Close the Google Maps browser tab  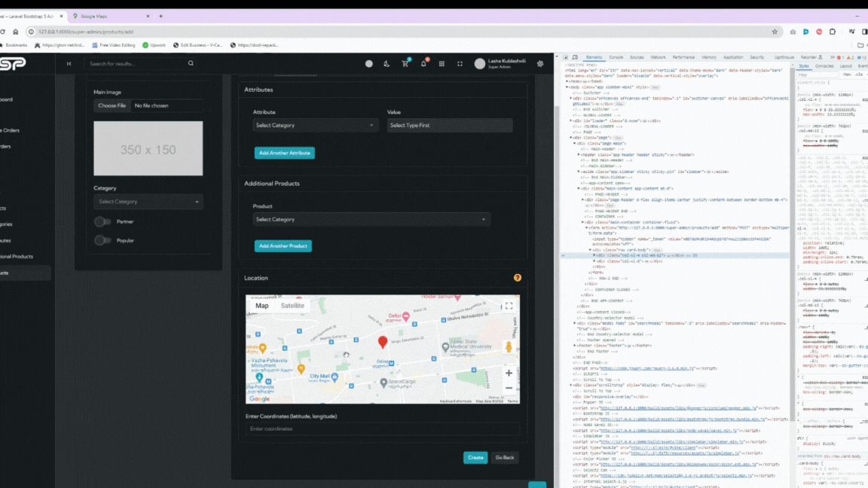[x=148, y=16]
